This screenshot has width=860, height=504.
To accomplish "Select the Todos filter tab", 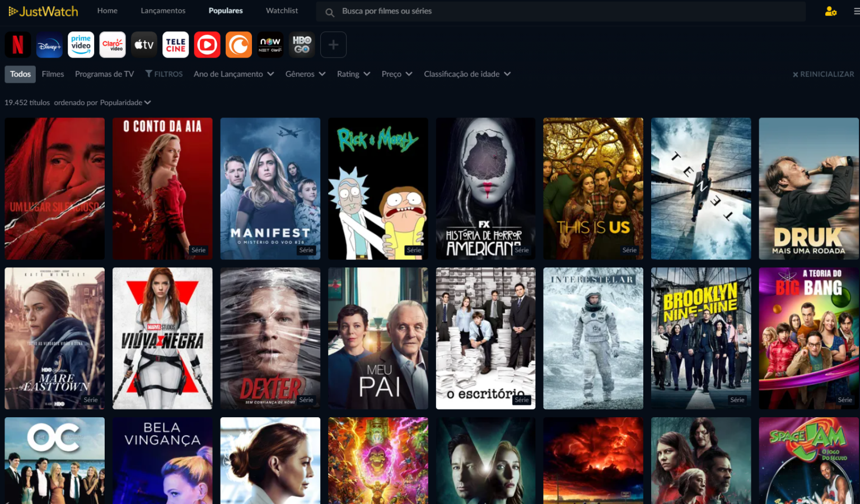I will coord(20,74).
